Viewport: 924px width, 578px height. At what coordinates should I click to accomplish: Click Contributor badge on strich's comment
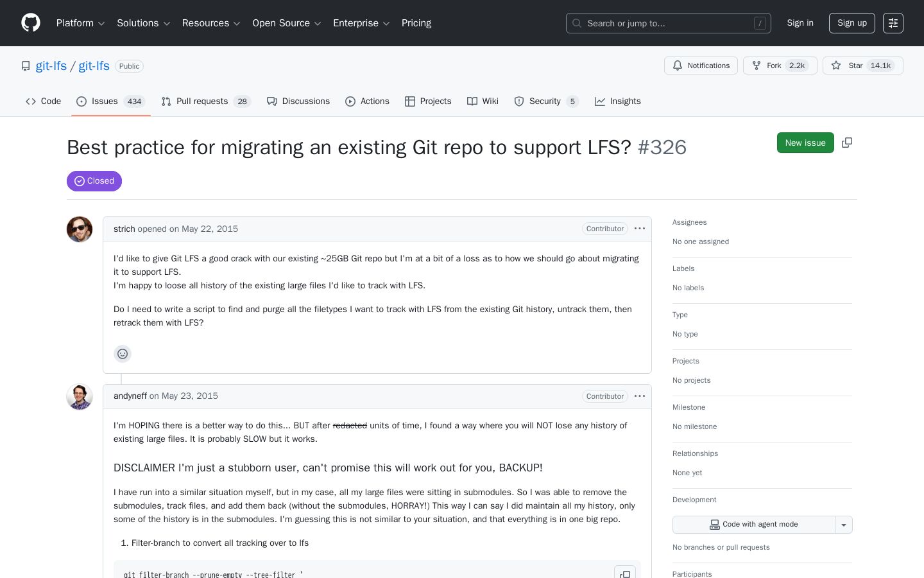(x=605, y=229)
